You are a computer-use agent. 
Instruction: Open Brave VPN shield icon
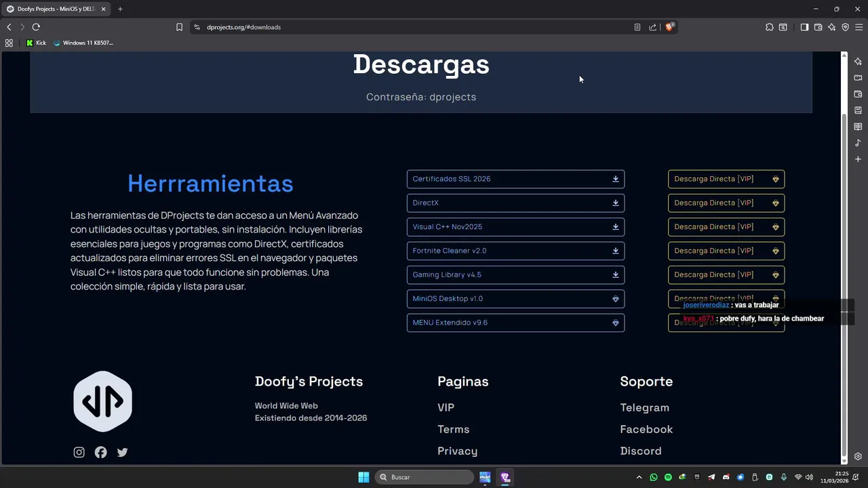pyautogui.click(x=845, y=27)
